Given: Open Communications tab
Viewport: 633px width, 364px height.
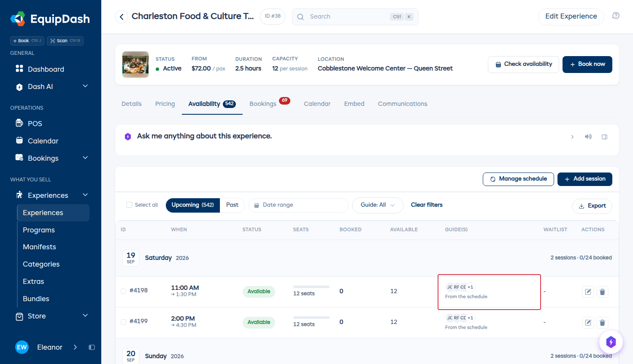Looking at the screenshot, I should click(x=403, y=104).
